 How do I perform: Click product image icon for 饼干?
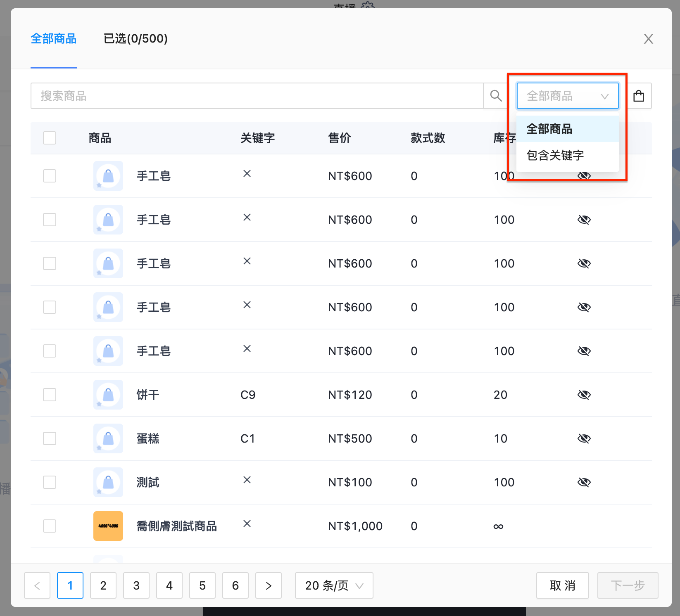pyautogui.click(x=108, y=395)
